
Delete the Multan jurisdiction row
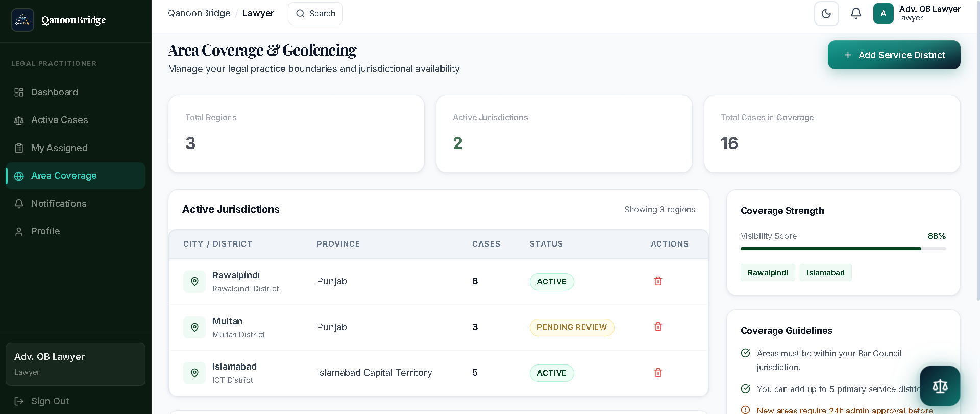tap(658, 327)
